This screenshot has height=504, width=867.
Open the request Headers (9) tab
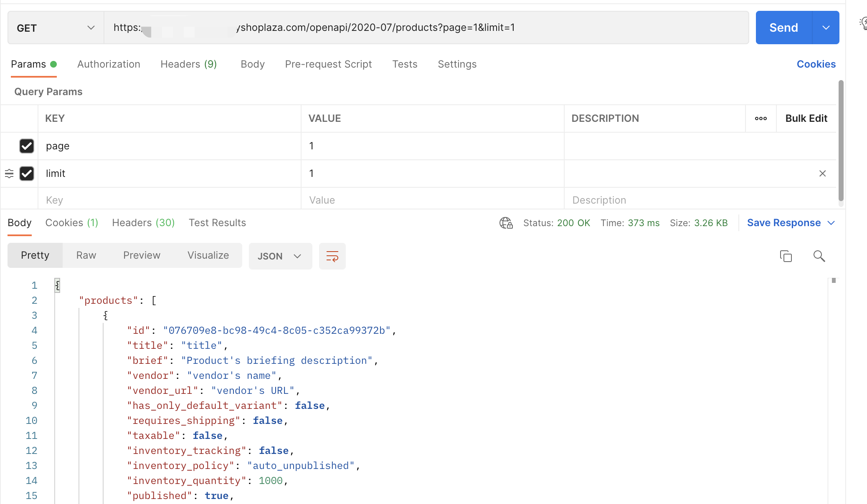(188, 64)
